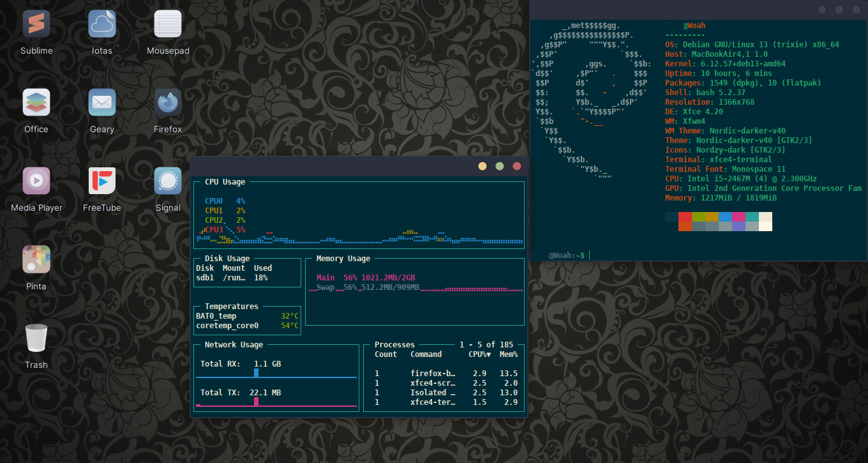Launch Firefox from the desktop
Screen dimensions: 868x463
pyautogui.click(x=168, y=102)
